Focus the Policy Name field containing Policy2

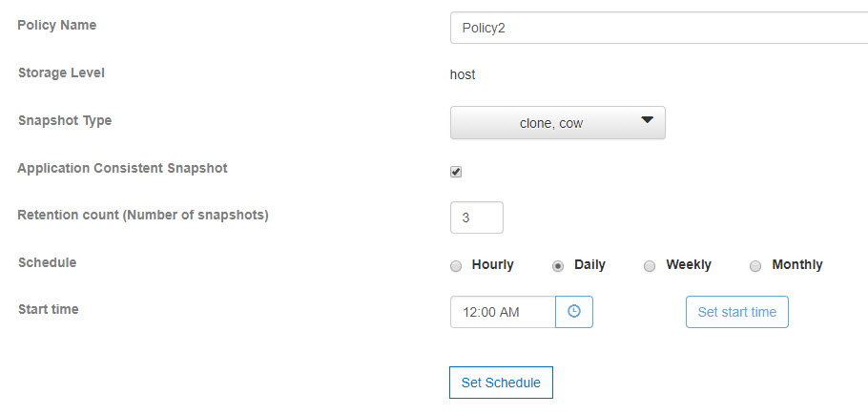pyautogui.click(x=659, y=28)
